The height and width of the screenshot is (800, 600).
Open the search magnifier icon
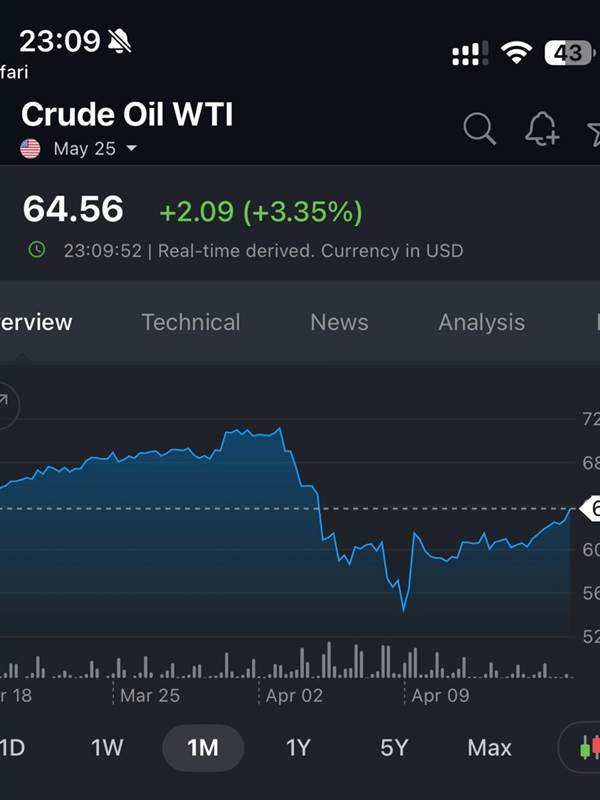click(x=479, y=129)
